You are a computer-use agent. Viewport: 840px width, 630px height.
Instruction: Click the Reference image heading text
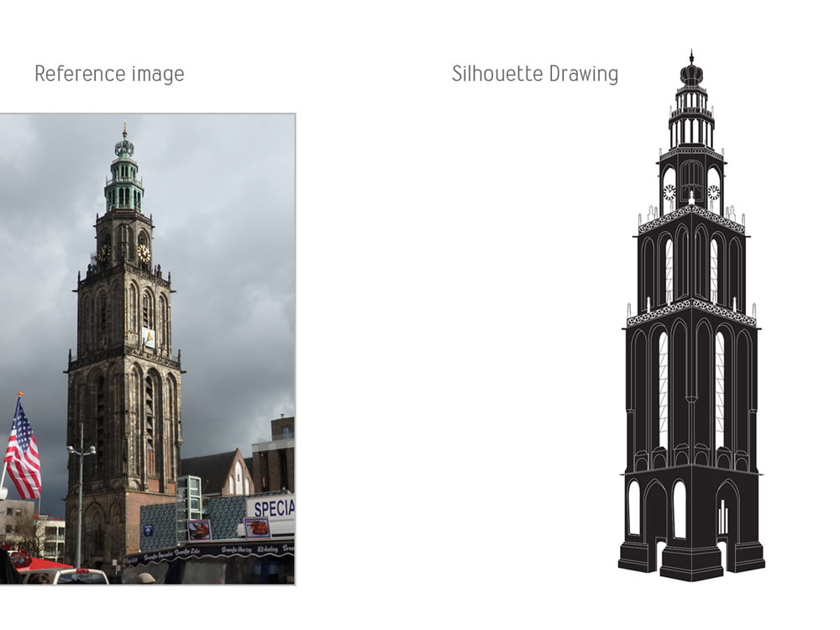pos(109,74)
